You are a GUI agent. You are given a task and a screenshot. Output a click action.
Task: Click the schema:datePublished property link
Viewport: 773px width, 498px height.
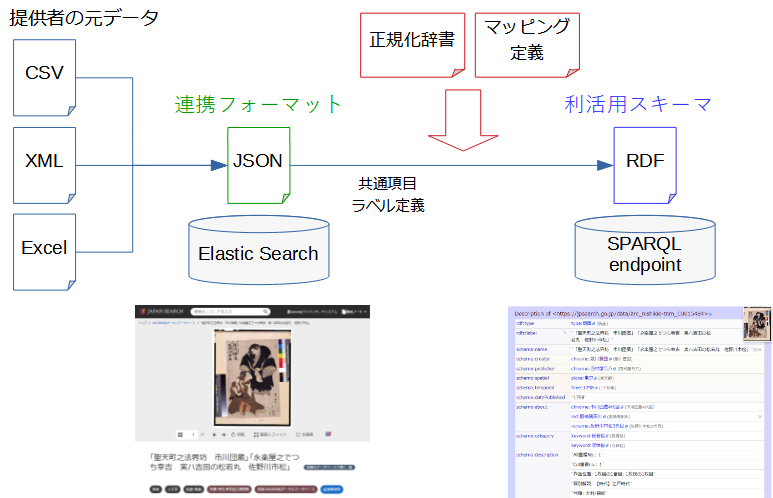click(541, 397)
